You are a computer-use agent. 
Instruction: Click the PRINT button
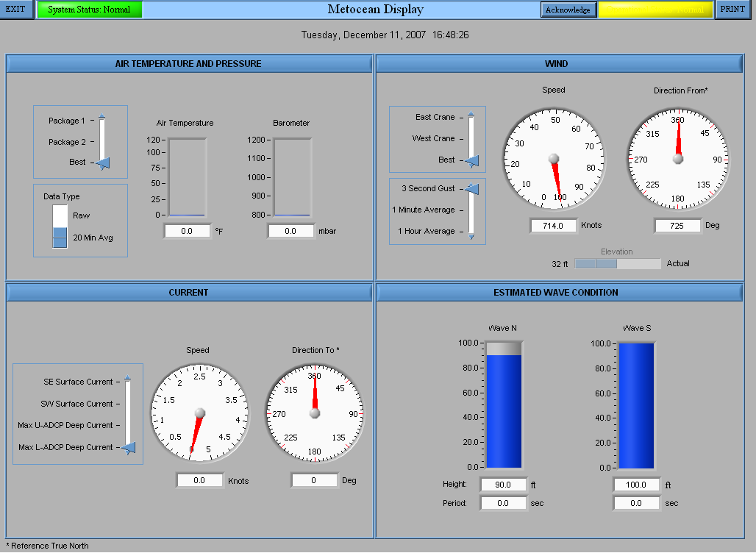coord(732,10)
